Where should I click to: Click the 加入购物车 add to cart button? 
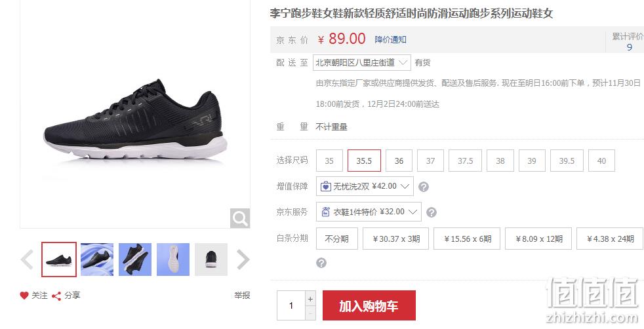[369, 305]
